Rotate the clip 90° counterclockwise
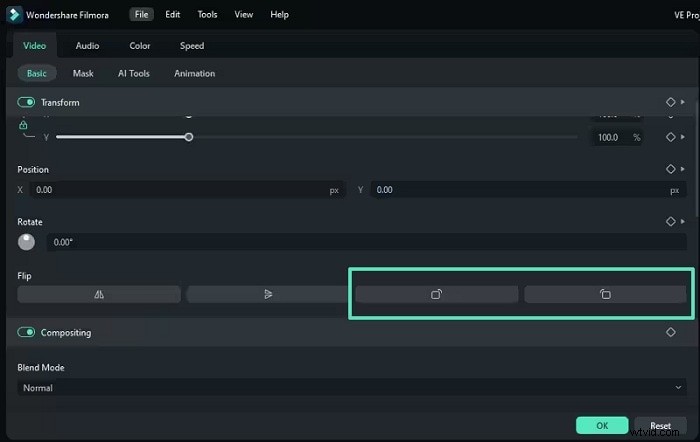The image size is (700, 442). coord(605,294)
